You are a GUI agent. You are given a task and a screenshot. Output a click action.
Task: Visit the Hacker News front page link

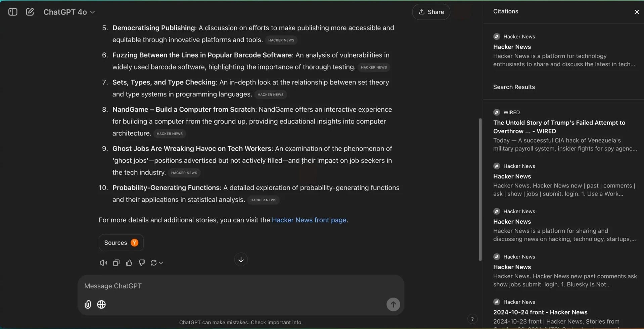pos(309,220)
